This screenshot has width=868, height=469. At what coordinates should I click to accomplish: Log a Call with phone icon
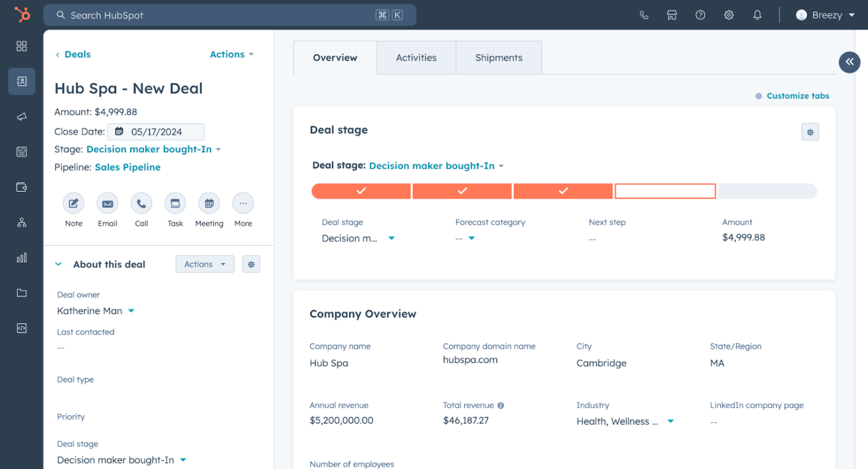click(x=141, y=204)
